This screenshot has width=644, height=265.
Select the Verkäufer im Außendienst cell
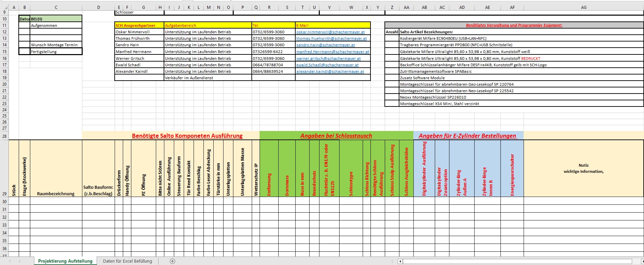coord(208,78)
